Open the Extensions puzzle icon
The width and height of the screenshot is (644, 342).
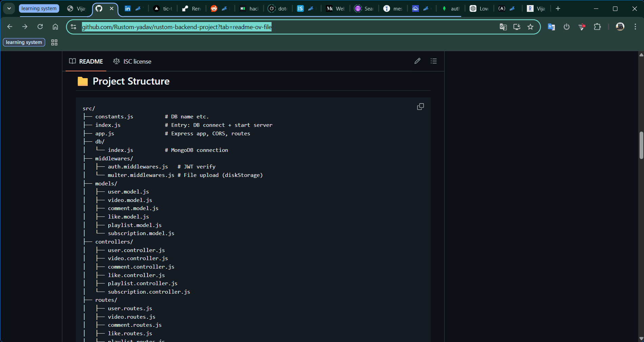597,27
